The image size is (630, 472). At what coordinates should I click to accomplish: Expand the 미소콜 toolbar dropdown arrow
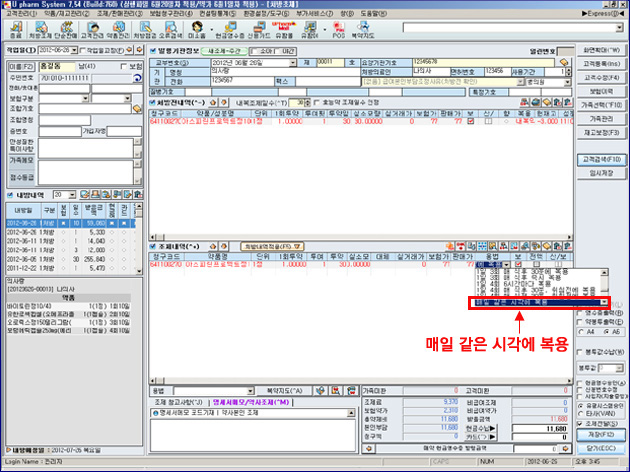click(212, 30)
